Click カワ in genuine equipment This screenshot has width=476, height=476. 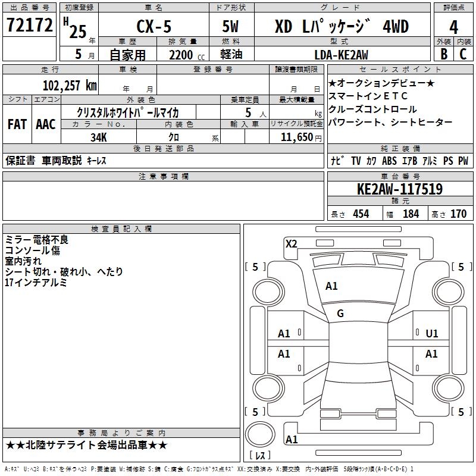pos(371,161)
